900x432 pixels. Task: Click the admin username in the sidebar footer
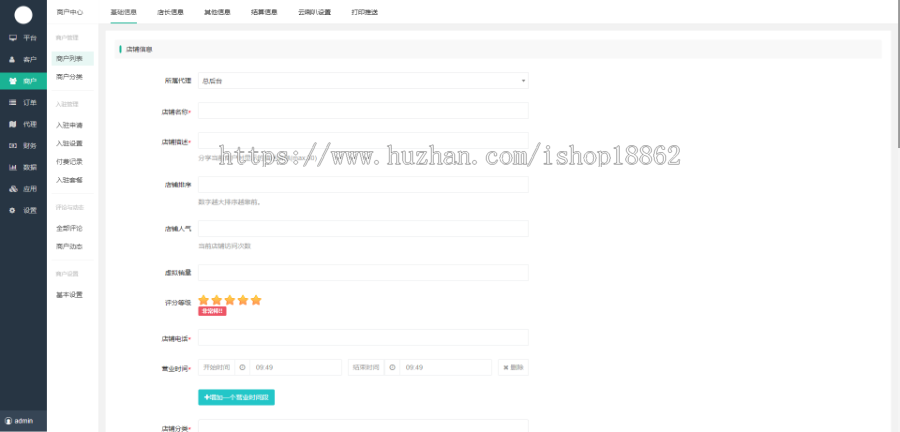point(24,421)
